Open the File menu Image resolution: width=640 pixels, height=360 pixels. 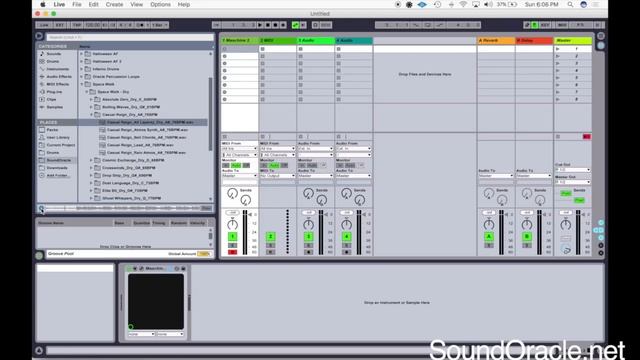coord(77,4)
